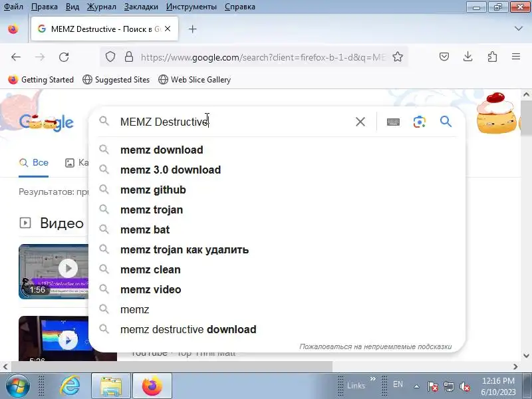Open the network tray icon
The image size is (532, 399).
point(448,386)
